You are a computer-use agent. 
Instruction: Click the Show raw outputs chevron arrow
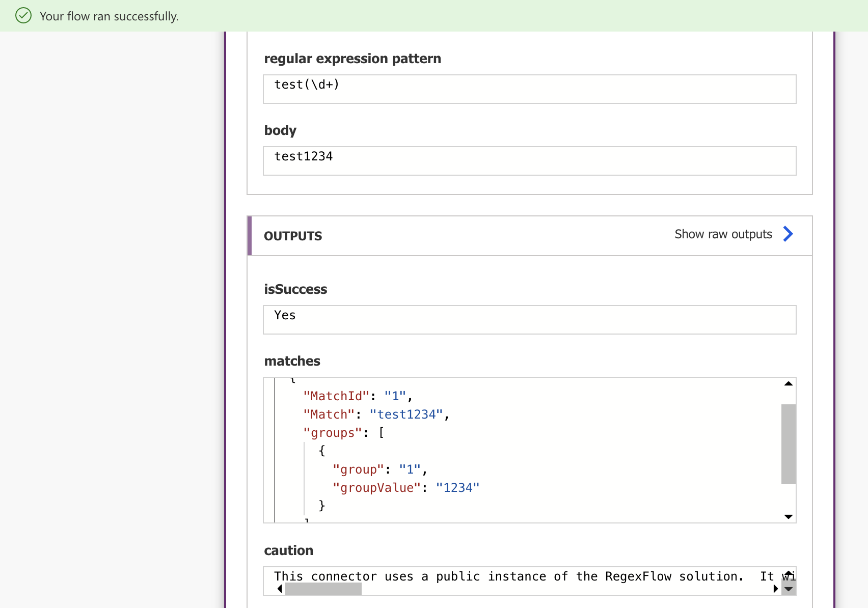[788, 234]
